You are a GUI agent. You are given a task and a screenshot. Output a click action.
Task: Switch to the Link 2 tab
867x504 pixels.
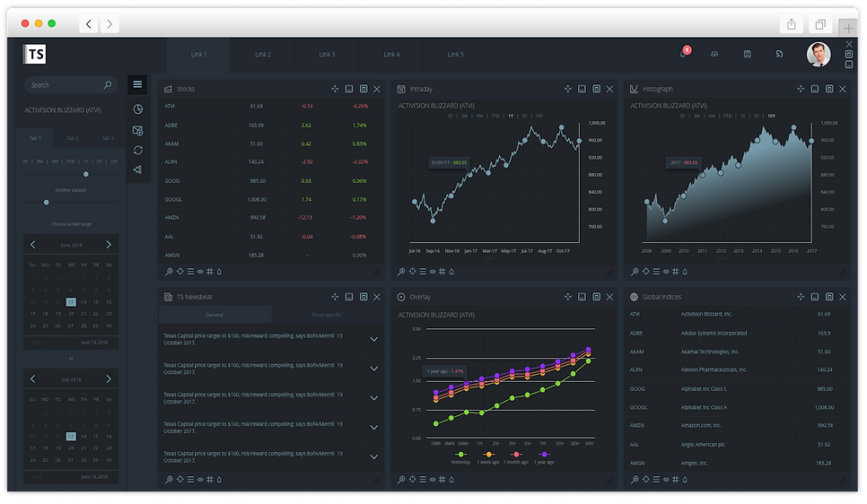(263, 55)
